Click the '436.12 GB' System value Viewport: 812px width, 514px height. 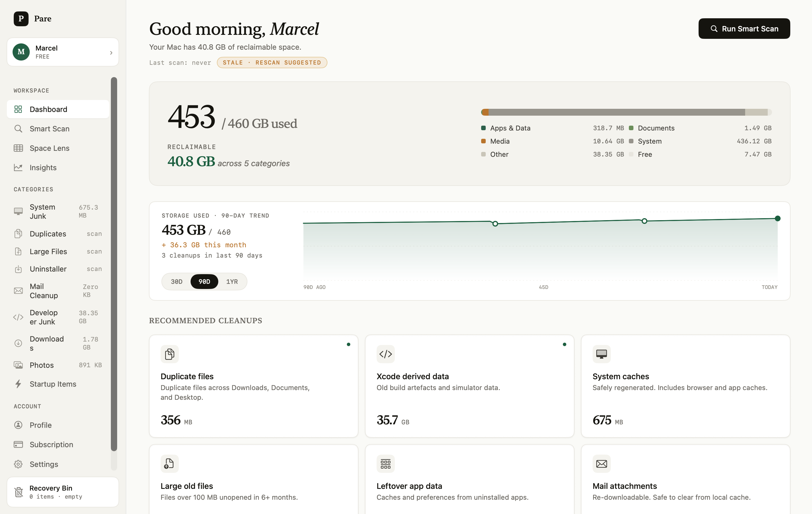point(754,141)
